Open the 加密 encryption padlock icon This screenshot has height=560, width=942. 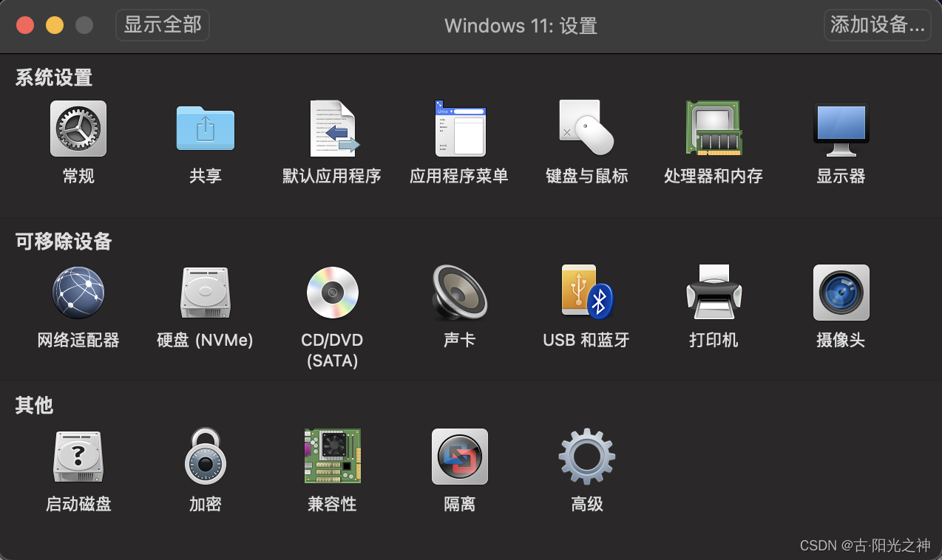click(x=206, y=457)
